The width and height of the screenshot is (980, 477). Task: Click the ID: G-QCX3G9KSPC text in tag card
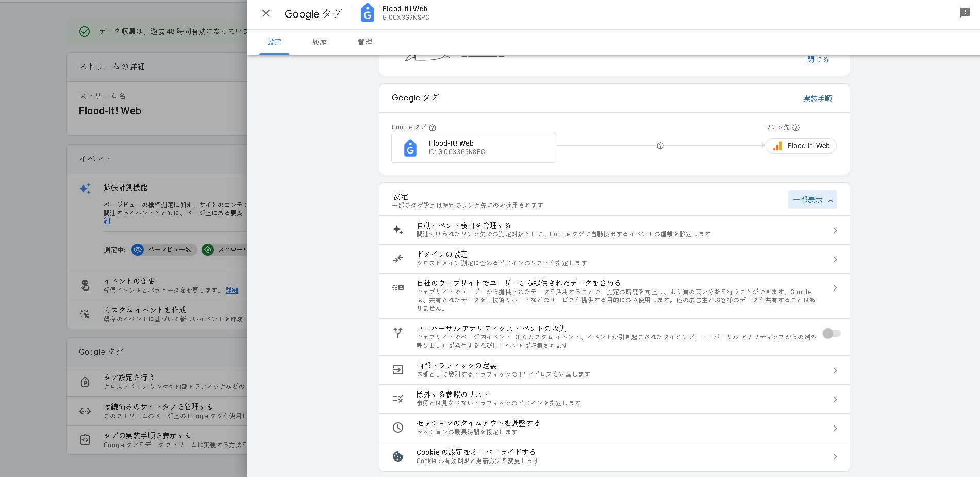[x=457, y=152]
